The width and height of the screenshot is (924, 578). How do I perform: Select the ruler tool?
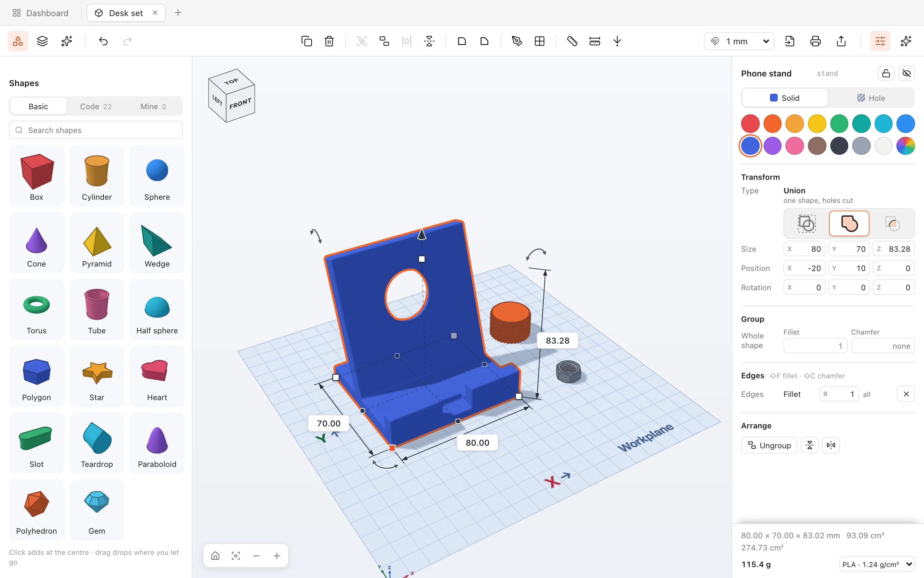coord(595,41)
